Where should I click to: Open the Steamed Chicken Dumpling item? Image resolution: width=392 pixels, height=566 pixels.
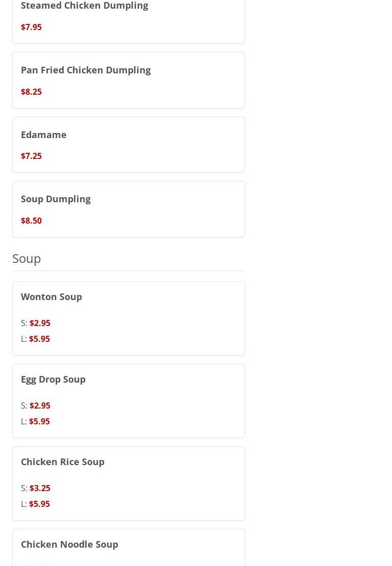pyautogui.click(x=85, y=6)
